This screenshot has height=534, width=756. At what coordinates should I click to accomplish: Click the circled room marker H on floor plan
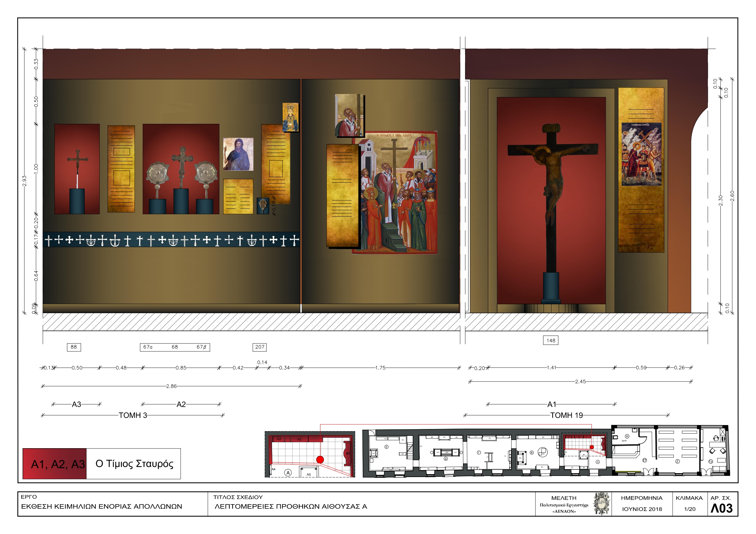pos(627,436)
